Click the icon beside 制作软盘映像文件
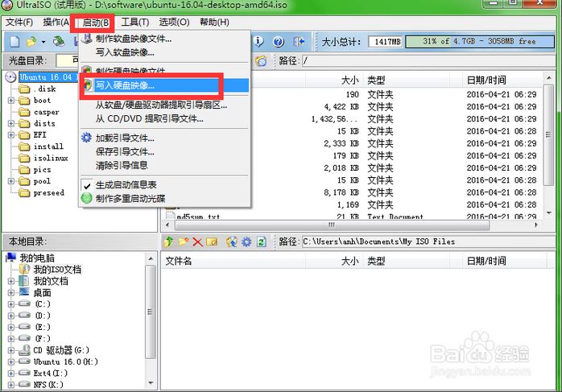This screenshot has width=562, height=392. pos(87,38)
